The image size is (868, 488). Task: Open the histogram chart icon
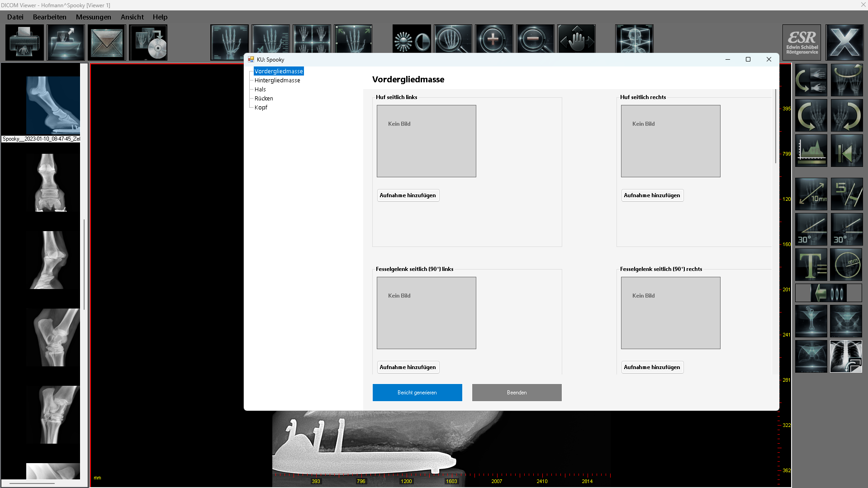click(x=811, y=151)
